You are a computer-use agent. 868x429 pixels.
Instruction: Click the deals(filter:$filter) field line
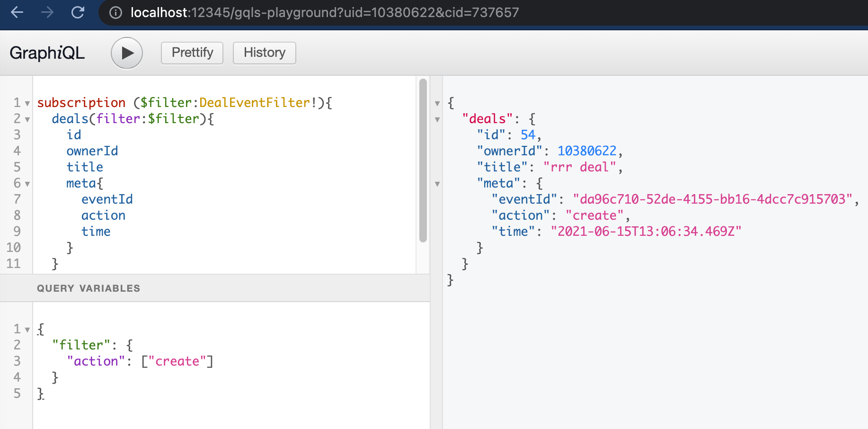point(133,119)
